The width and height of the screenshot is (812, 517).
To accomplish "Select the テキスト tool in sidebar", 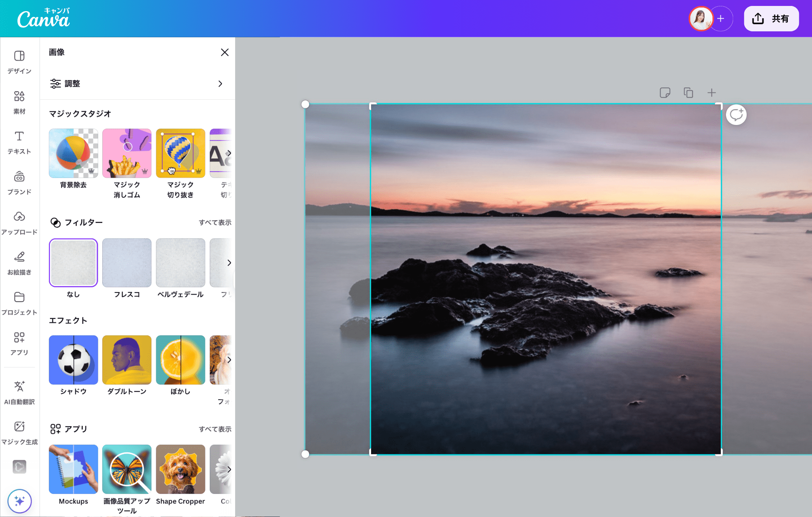I will [19, 142].
